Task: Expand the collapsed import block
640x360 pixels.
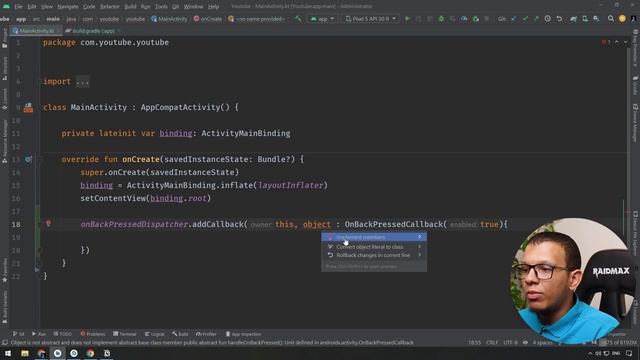Action: tap(82, 82)
